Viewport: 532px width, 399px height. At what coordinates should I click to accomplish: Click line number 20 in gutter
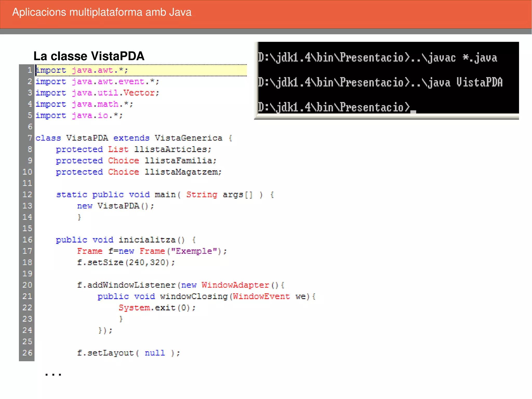[27, 285]
